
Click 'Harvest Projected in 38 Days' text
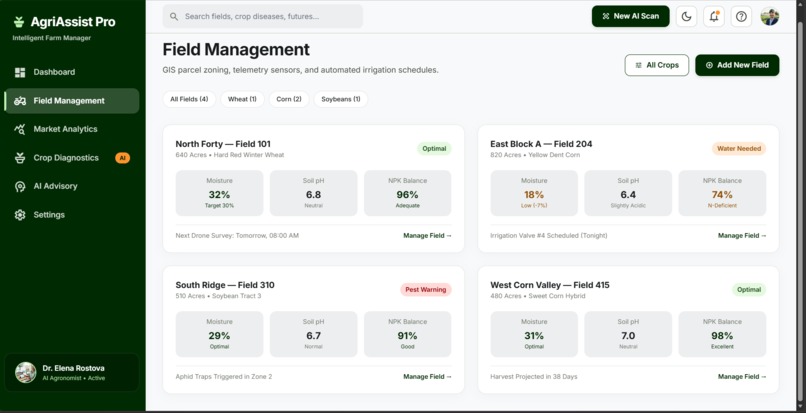(534, 376)
